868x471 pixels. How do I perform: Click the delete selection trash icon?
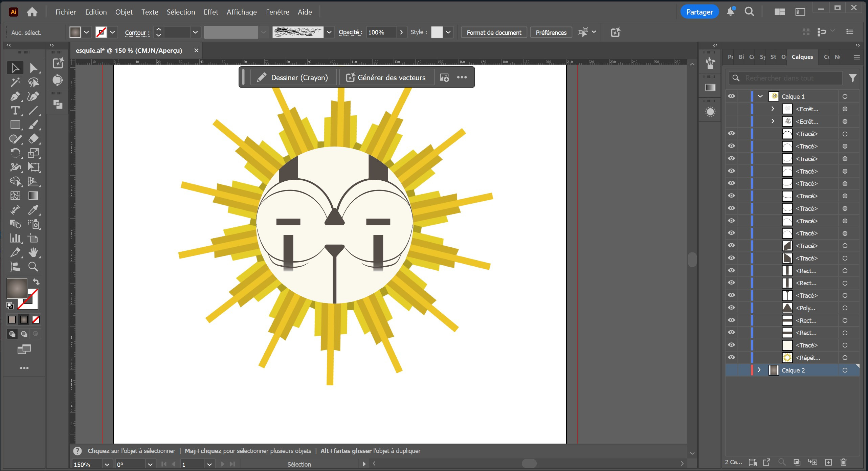[x=843, y=462]
